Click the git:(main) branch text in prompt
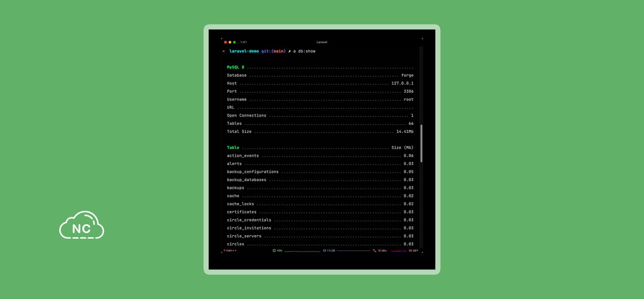The image size is (644, 299). pos(274,52)
